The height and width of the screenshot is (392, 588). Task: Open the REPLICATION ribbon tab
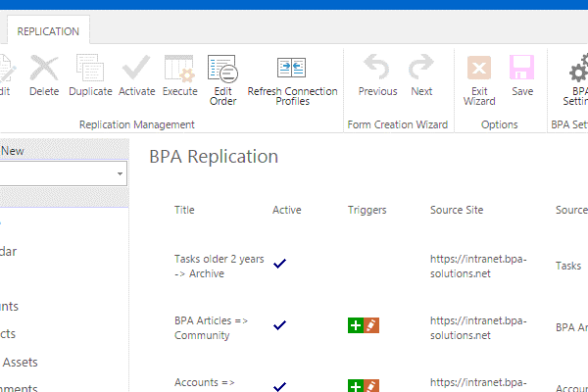[x=48, y=31]
